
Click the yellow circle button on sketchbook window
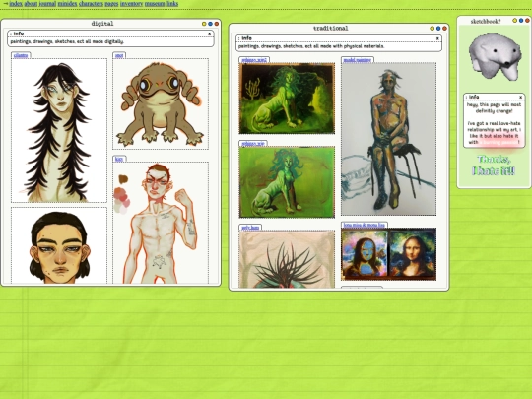click(514, 21)
